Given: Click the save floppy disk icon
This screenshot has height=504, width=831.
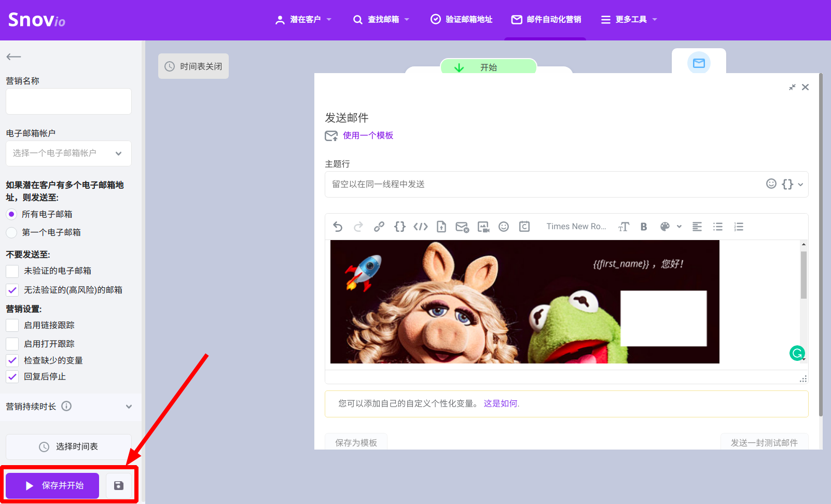Looking at the screenshot, I should point(119,485).
